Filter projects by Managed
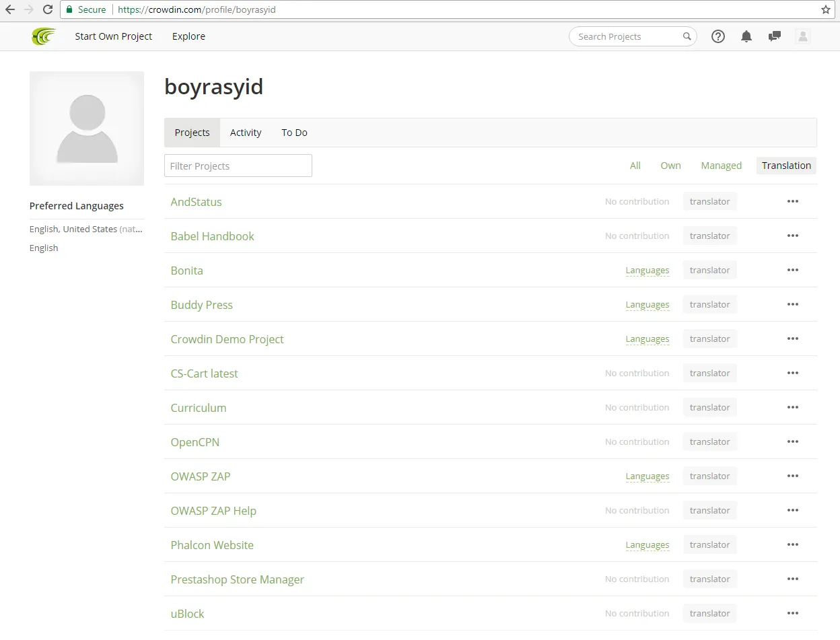840x640 pixels. [x=721, y=166]
